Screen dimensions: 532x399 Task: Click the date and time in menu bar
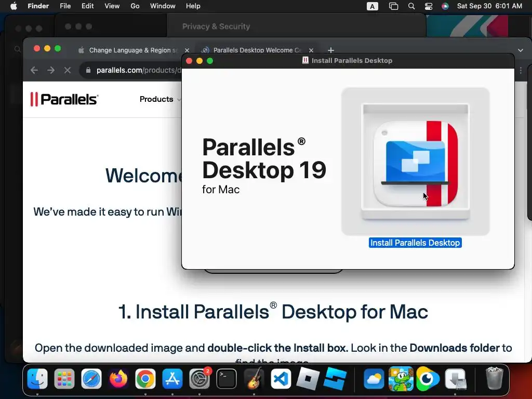click(489, 6)
